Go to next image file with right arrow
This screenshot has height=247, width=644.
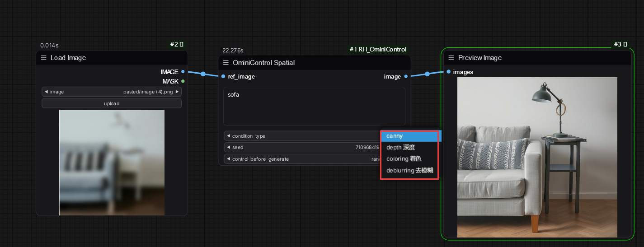pos(177,92)
